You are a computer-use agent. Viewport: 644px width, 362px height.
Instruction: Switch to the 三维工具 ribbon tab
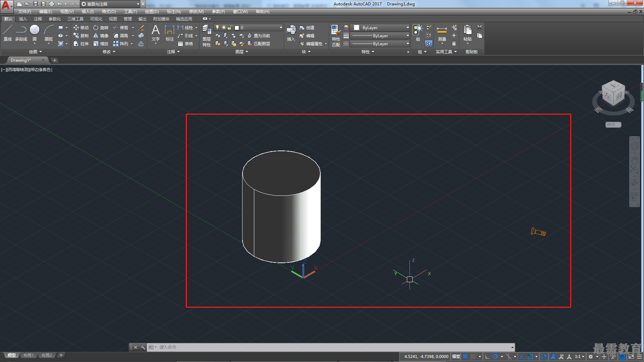75,19
